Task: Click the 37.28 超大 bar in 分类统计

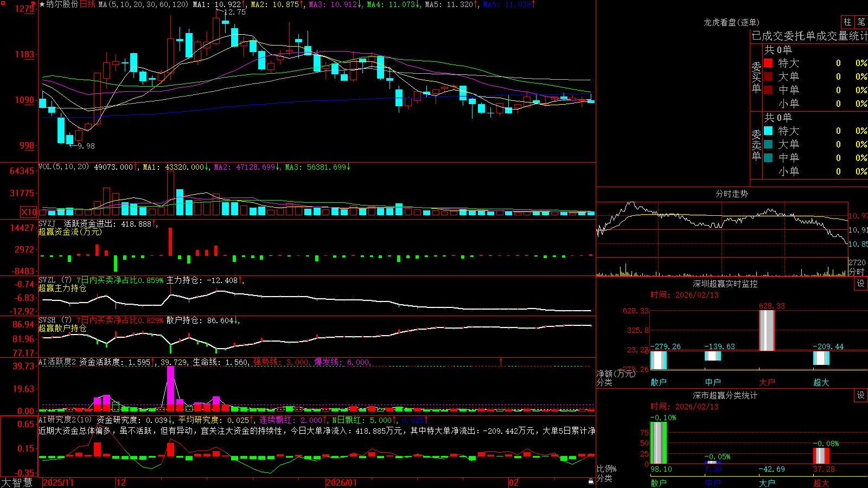Action: coord(821,455)
